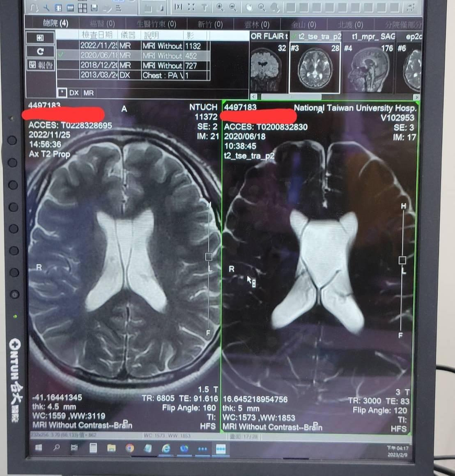Click slice slider handle on right MRI image
The image size is (455, 476).
(402, 260)
